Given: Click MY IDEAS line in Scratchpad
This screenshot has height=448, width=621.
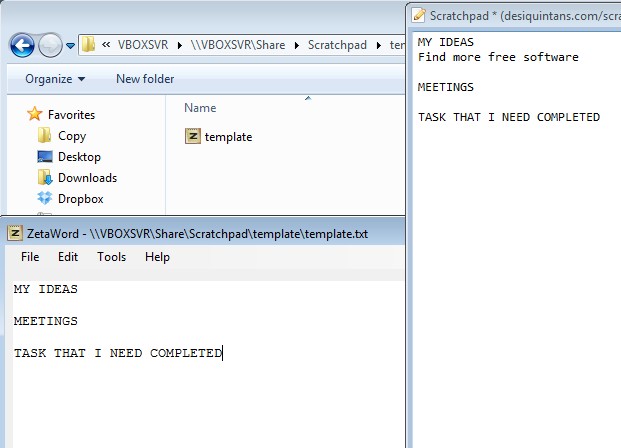Looking at the screenshot, I should coord(446,42).
